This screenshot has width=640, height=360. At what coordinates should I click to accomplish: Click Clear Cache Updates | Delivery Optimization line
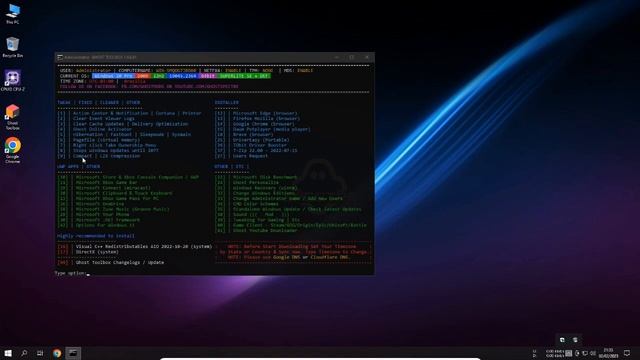(x=123, y=124)
